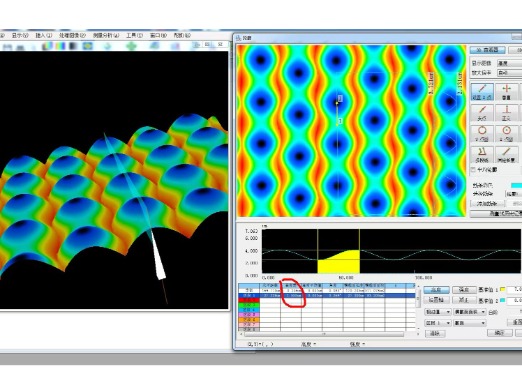Click the button below the section 1 dropdown

coord(435,333)
